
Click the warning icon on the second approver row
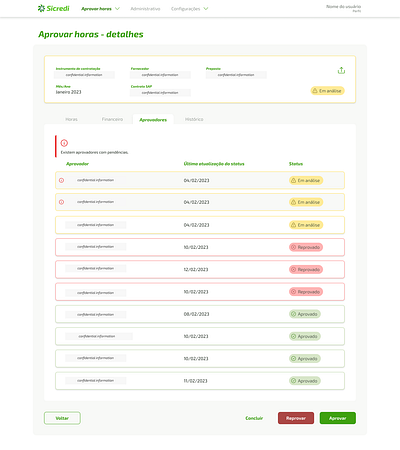tap(61, 202)
